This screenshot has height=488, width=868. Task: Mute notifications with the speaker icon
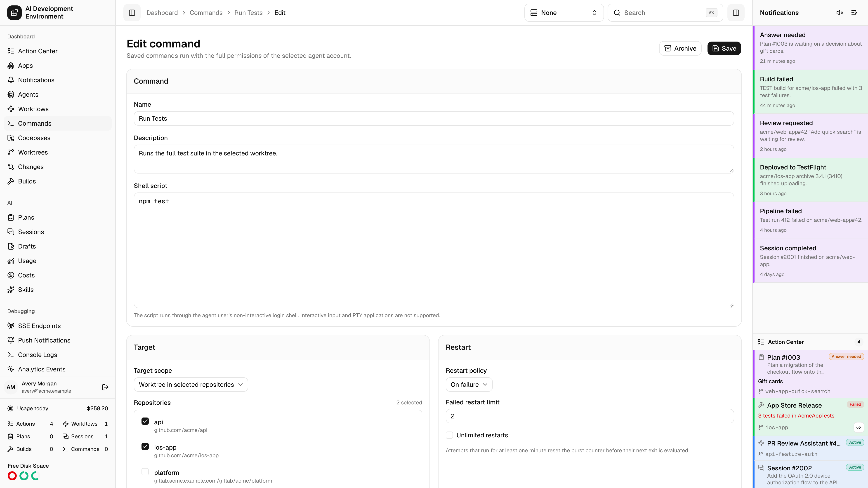[x=840, y=13]
